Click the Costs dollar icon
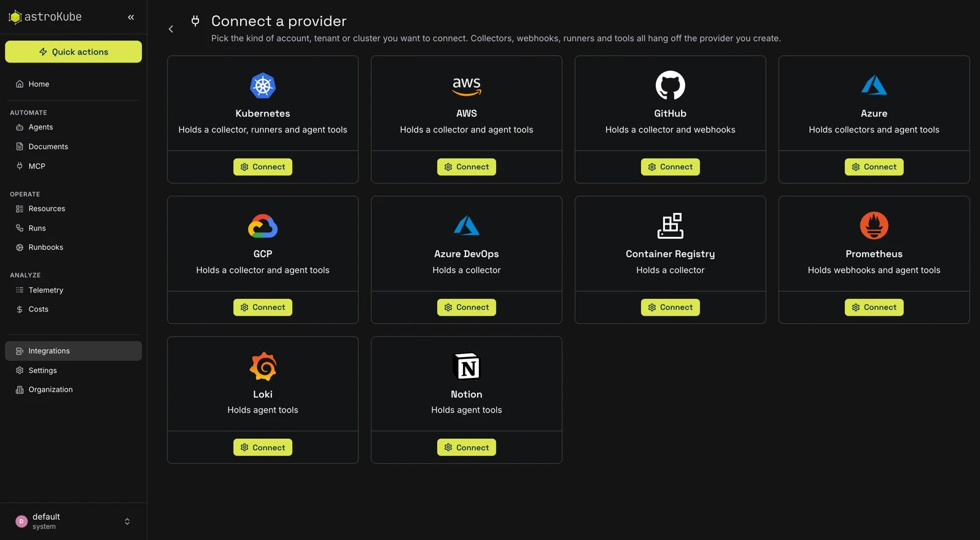The image size is (980, 540). click(x=20, y=309)
